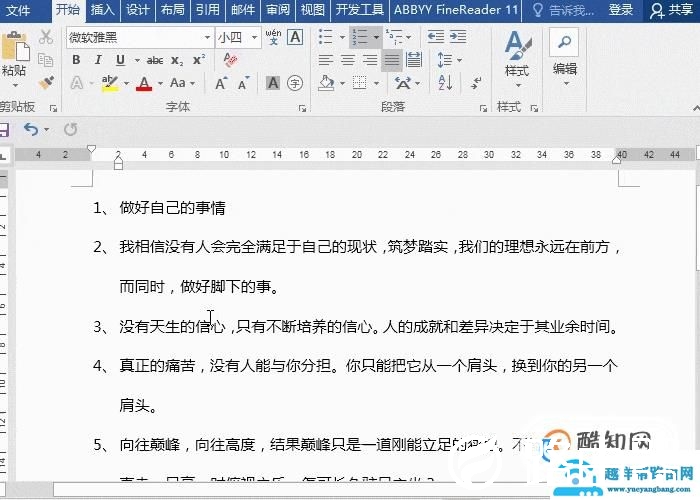This screenshot has height=500, width=700.
Task: Click the Copy icon
Action: 46,60
